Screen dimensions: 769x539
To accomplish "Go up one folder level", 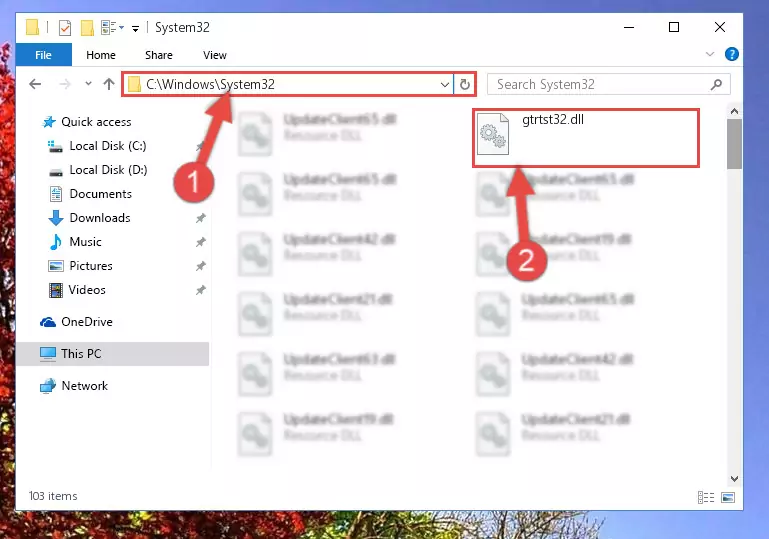I will (109, 84).
